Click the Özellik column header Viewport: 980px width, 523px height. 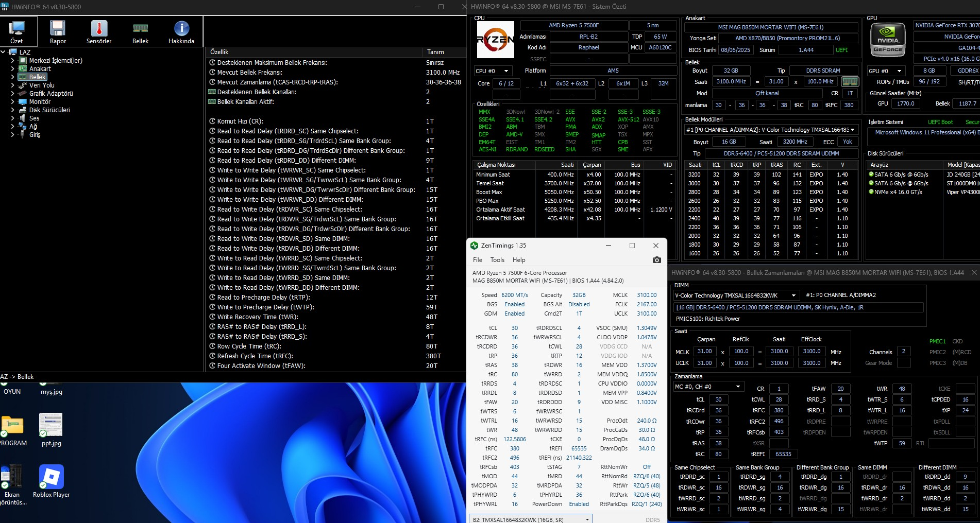click(314, 52)
